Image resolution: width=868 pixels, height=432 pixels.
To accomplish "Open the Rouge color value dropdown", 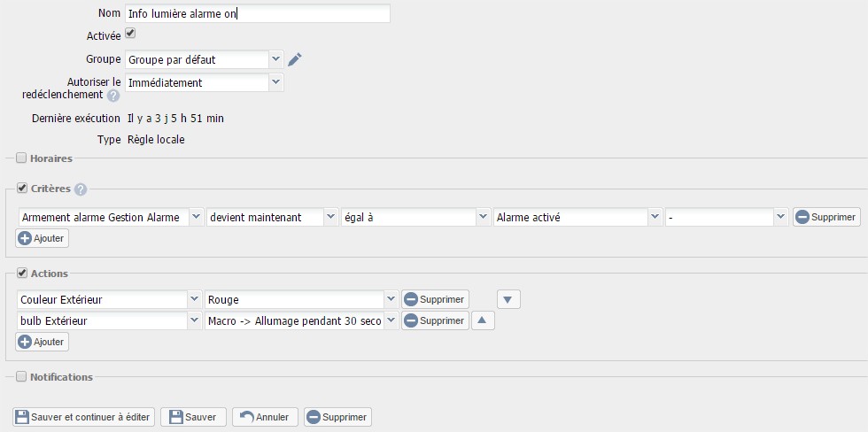I will coord(301,300).
